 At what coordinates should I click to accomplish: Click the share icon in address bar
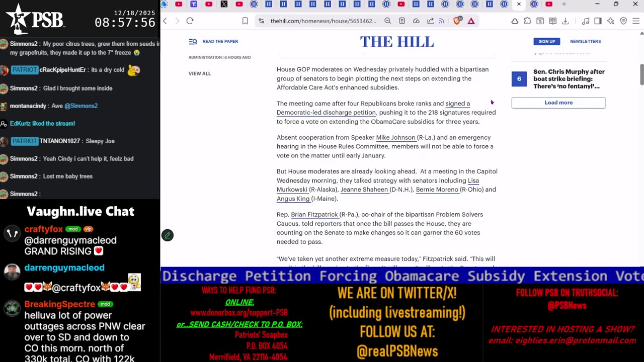pyautogui.click(x=431, y=21)
